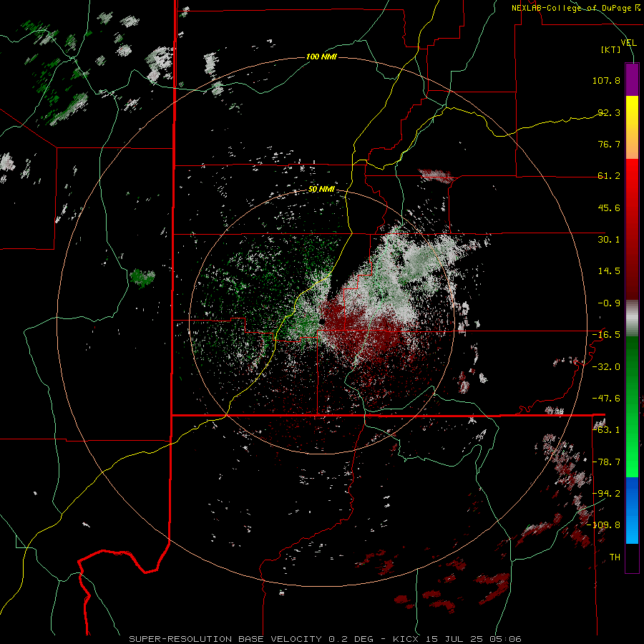Select the -32.0 scale value
Image resolution: width=644 pixels, height=644 pixels.
point(606,367)
